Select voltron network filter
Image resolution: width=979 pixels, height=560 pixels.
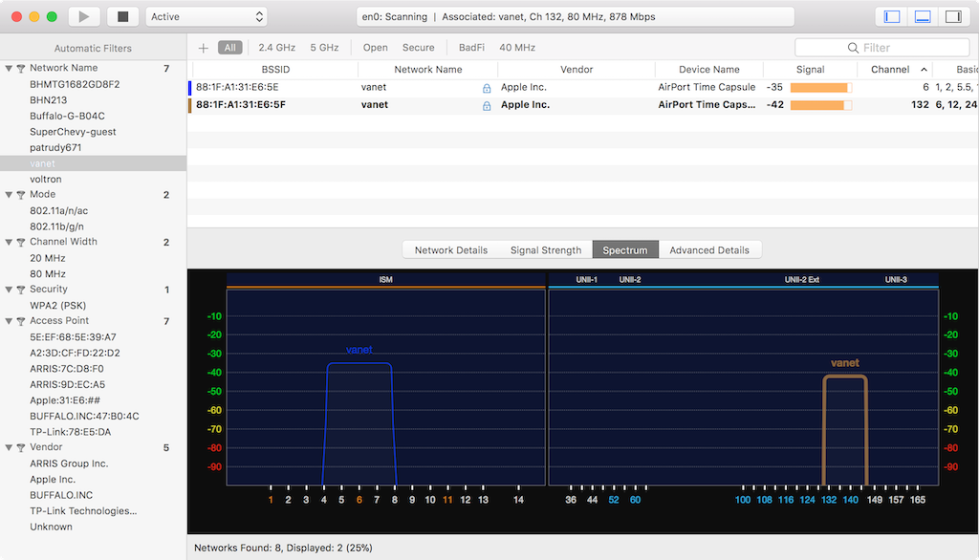pos(46,179)
